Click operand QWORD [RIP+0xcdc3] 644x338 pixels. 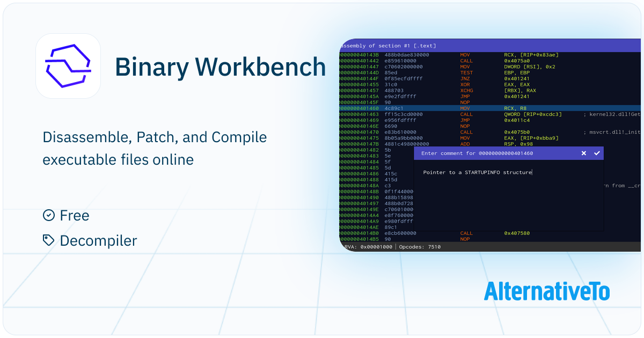pos(533,114)
